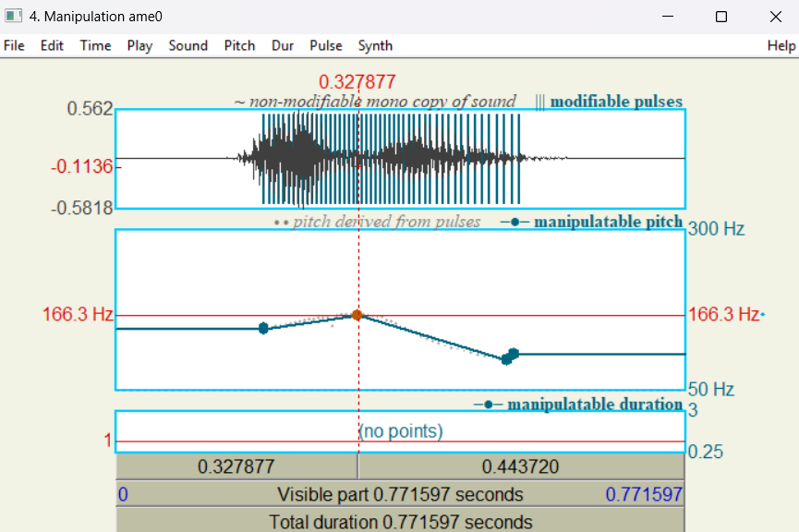Screen dimensions: 799x532
Task: Open the Pulse menu
Action: point(326,46)
